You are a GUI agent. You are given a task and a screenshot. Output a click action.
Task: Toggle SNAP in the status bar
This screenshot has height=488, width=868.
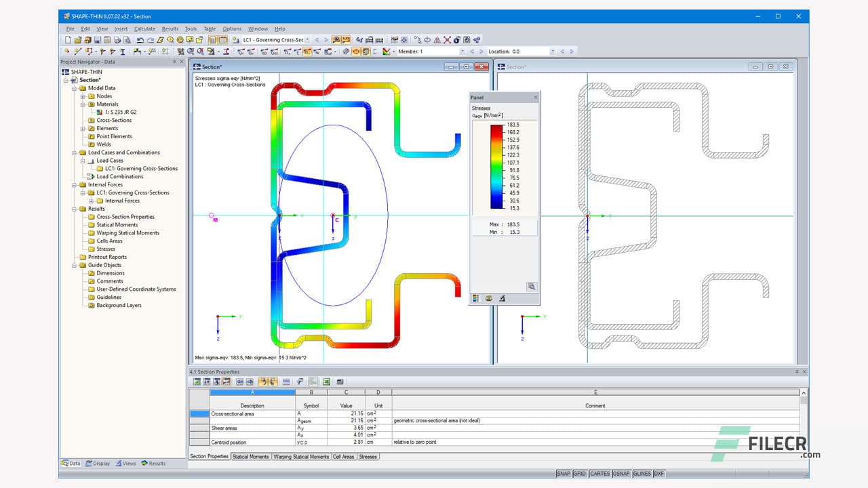563,474
